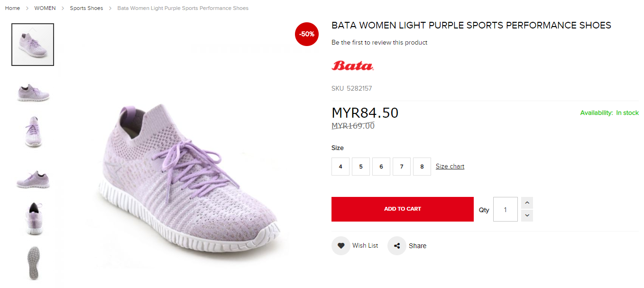The image size is (644, 288).
Task: Open WOMEN breadcrumb category
Action: point(45,8)
